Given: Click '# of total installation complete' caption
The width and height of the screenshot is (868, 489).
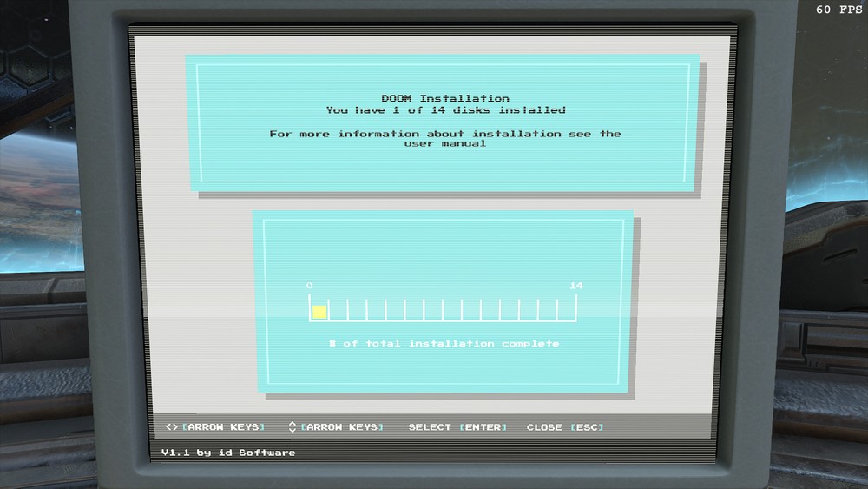Looking at the screenshot, I should 444,343.
